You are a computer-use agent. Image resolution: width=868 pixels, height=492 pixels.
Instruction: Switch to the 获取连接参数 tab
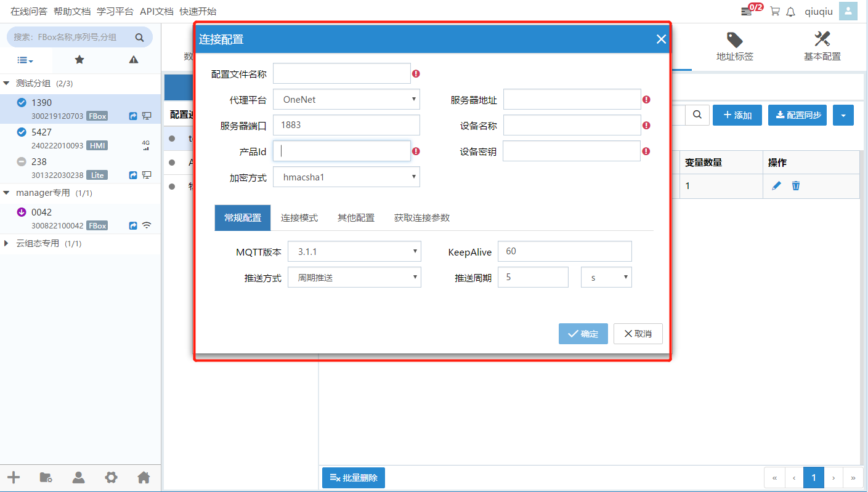[422, 218]
